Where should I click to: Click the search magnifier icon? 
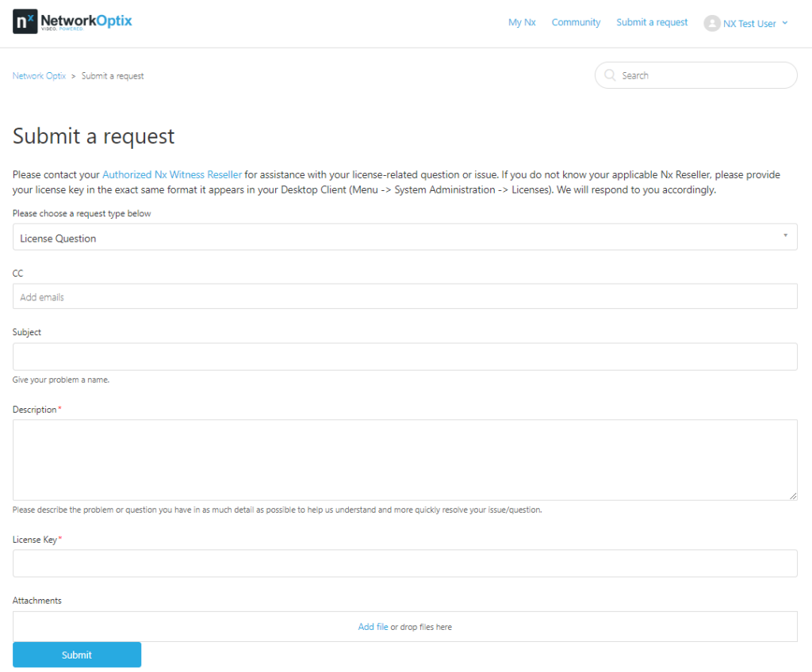pyautogui.click(x=610, y=75)
